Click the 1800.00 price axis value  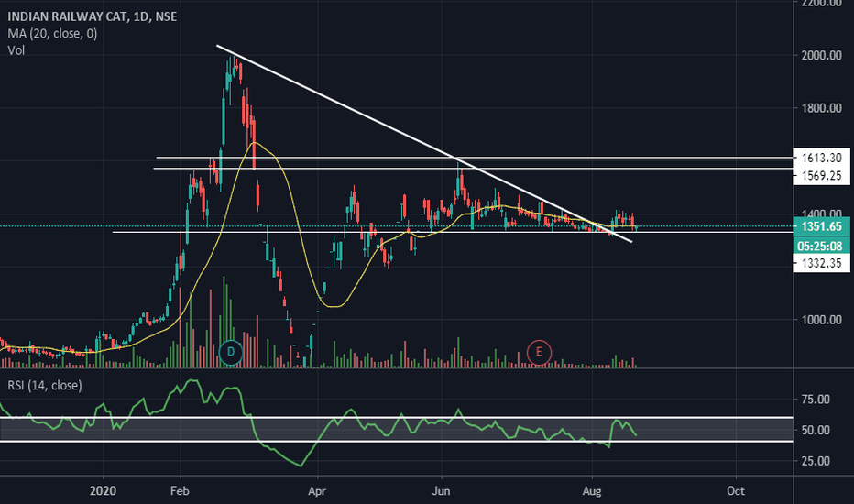pyautogui.click(x=821, y=108)
